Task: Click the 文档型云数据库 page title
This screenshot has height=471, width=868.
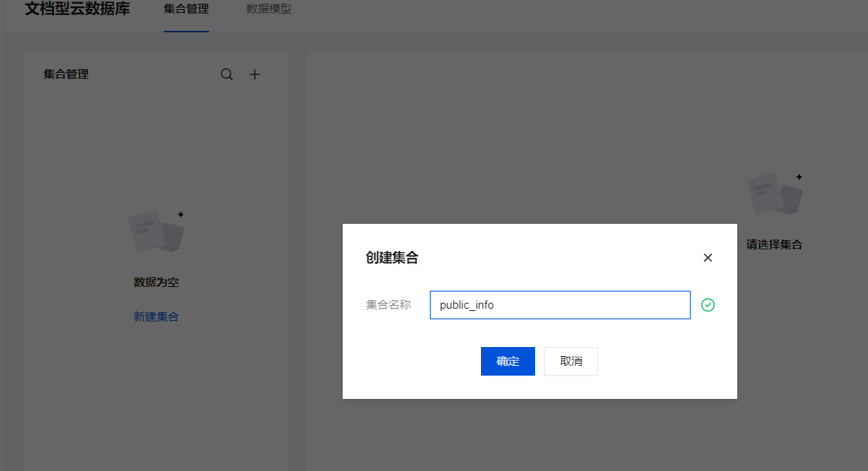Action: (x=77, y=9)
